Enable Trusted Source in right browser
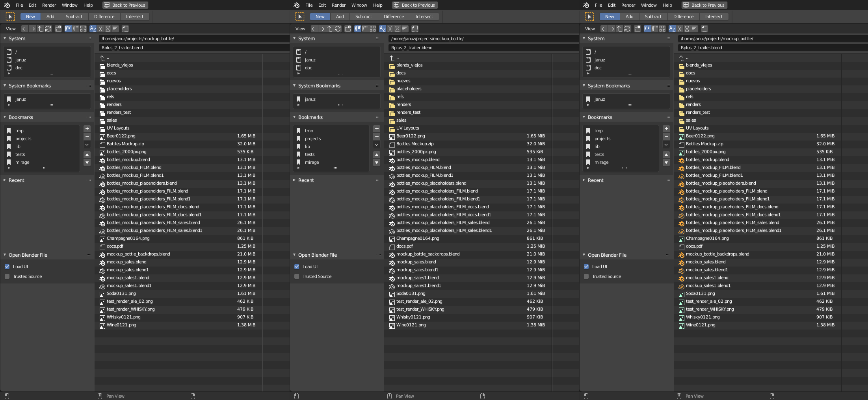This screenshot has height=400, width=868. tap(586, 276)
